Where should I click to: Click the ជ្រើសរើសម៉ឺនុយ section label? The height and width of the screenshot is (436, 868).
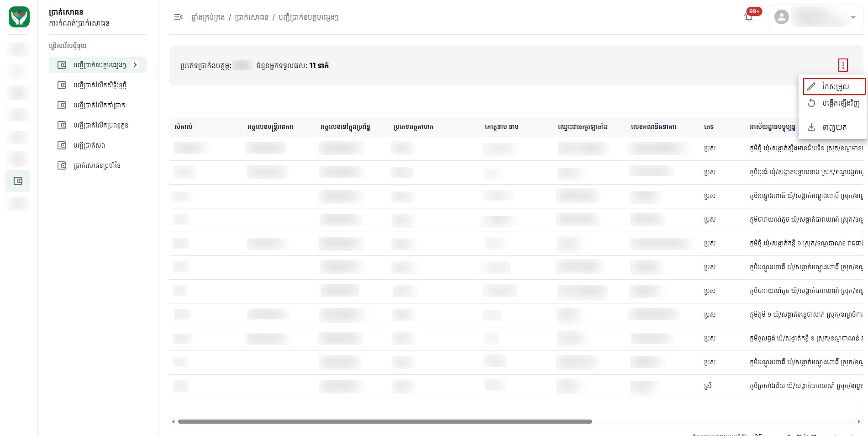68,46
